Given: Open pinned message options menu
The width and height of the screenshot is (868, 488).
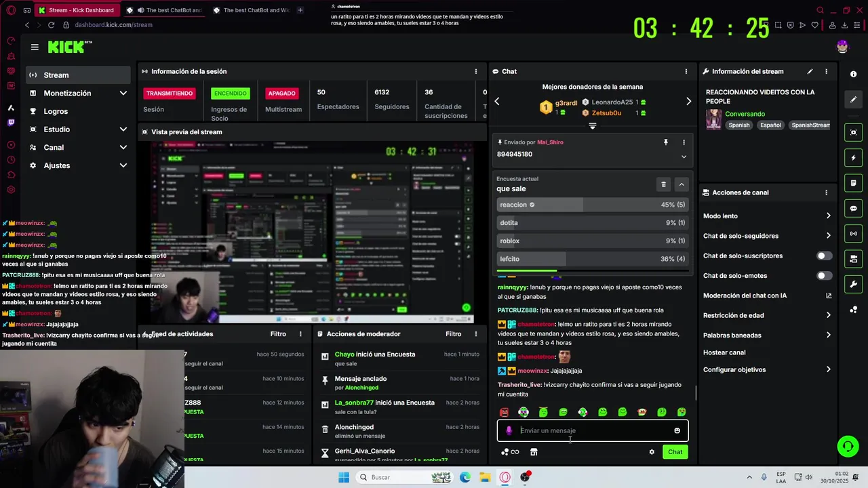Looking at the screenshot, I should (x=684, y=142).
